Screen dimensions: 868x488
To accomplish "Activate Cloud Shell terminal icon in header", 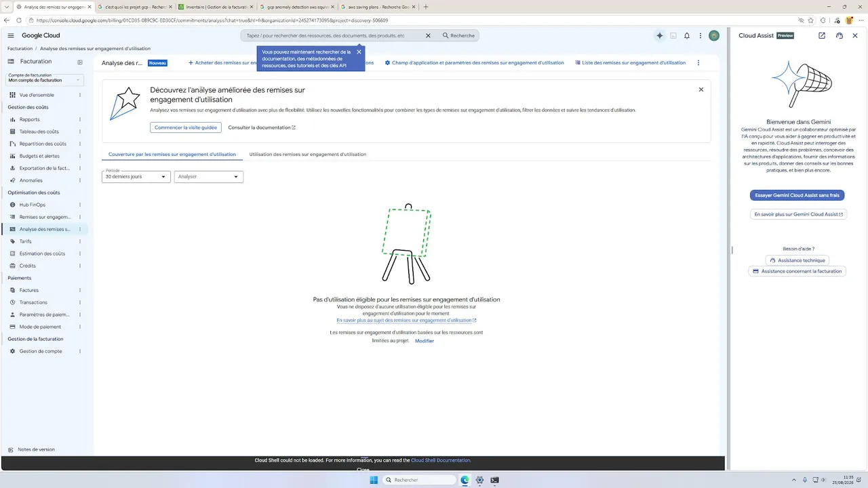I will click(x=673, y=35).
